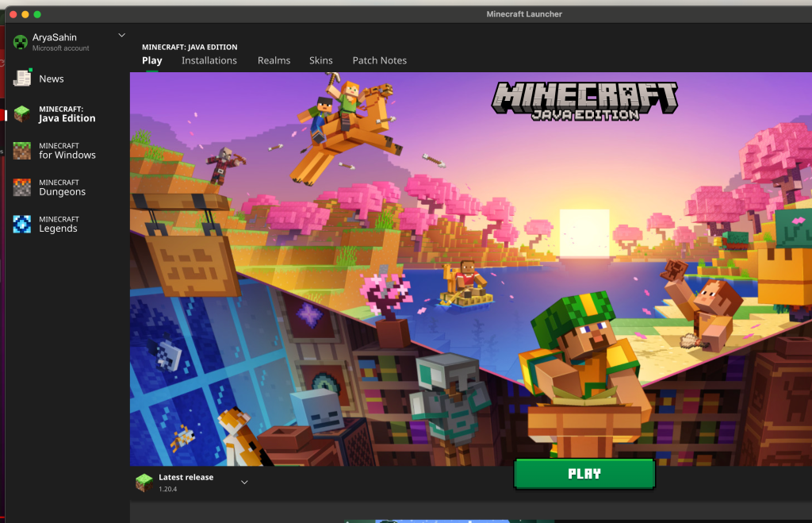This screenshot has width=812, height=523.
Task: Click the AryaSahin account name
Action: click(x=55, y=37)
